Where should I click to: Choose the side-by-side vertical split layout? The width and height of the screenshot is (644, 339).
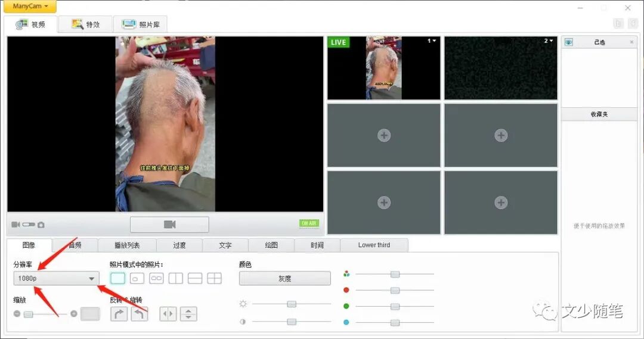(x=175, y=278)
